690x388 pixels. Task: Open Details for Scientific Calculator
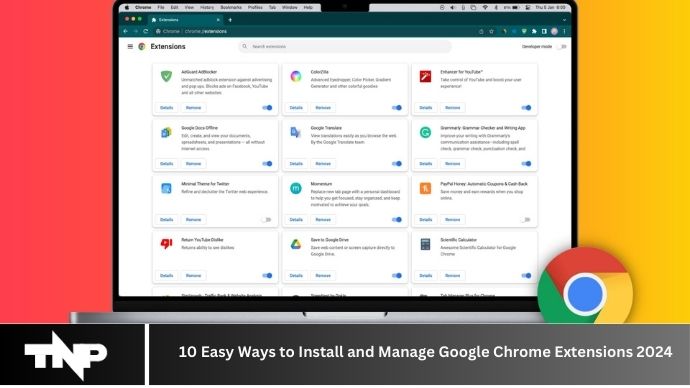coord(426,276)
